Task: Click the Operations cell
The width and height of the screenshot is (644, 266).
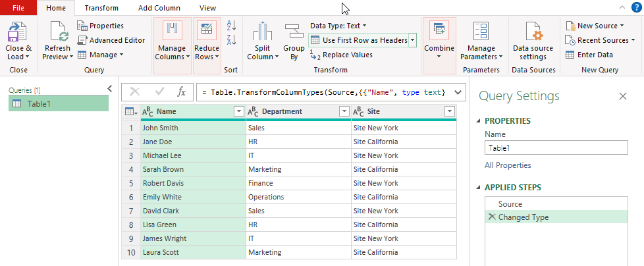Action: [x=298, y=197]
